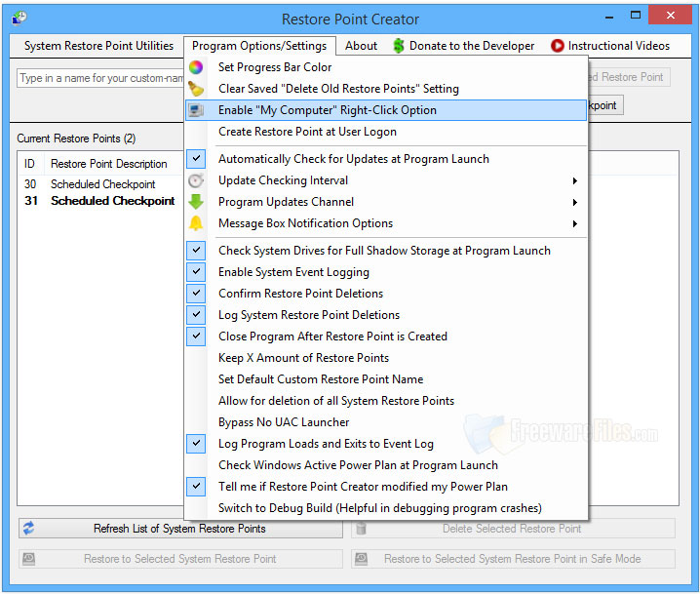Image resolution: width=700 pixels, height=594 pixels.
Task: Select Create Restore Point at User Logon
Action: pyautogui.click(x=386, y=132)
